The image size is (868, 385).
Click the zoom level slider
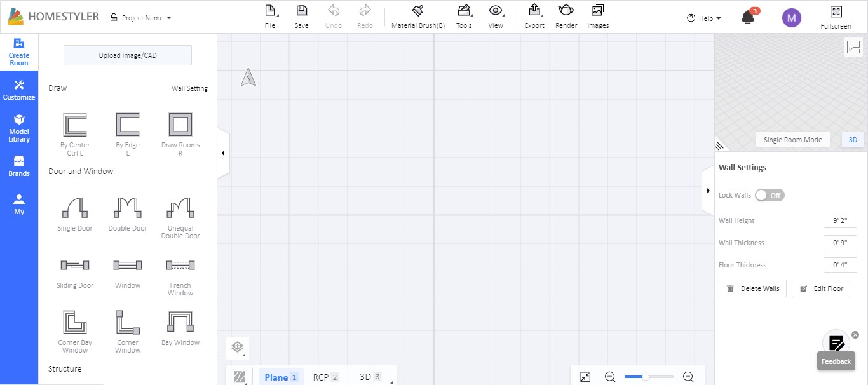pos(648,377)
